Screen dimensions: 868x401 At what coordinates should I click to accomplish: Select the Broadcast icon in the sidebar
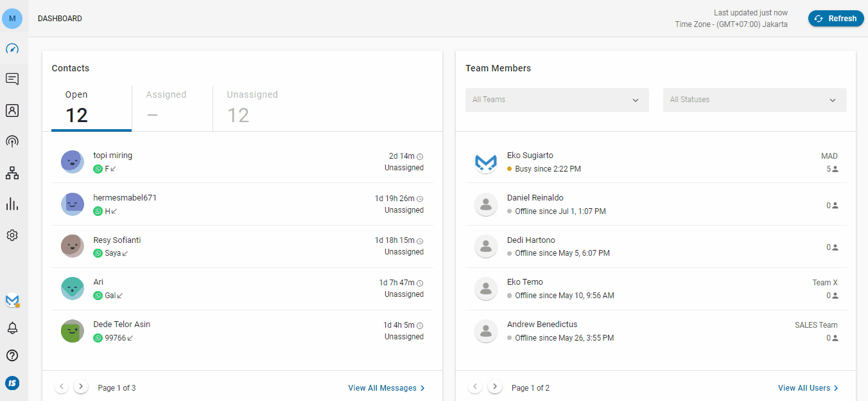click(x=12, y=141)
